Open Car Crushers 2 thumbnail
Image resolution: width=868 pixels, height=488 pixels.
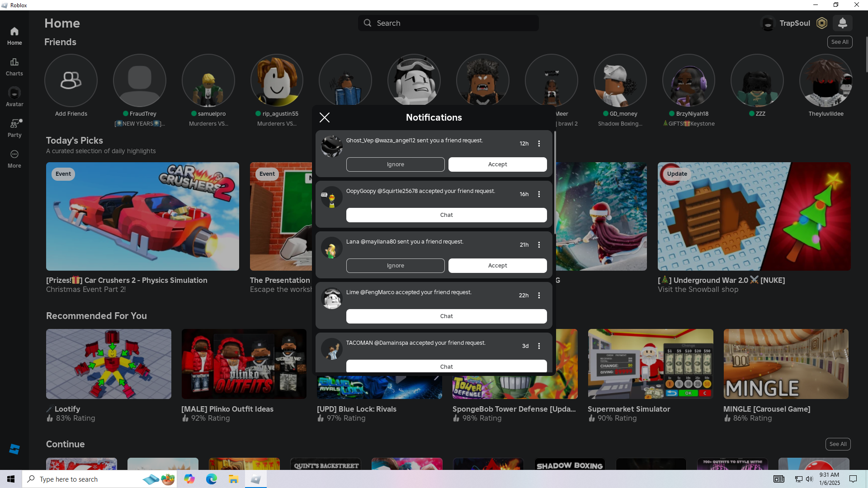pos(142,216)
